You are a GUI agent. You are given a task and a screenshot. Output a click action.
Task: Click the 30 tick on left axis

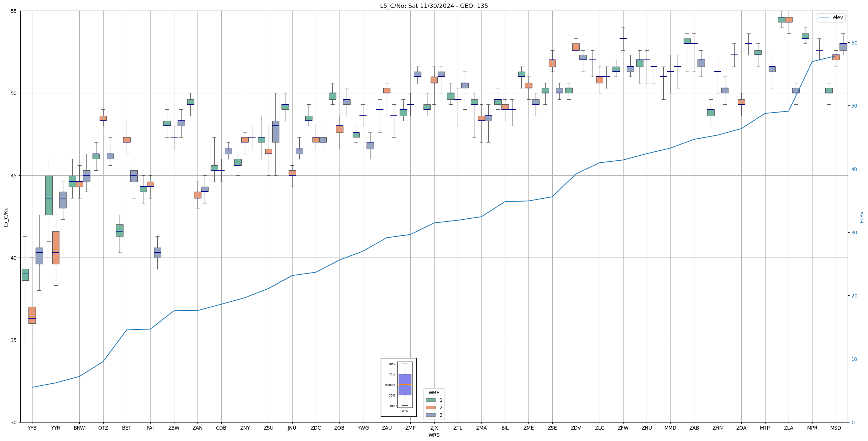(x=14, y=422)
